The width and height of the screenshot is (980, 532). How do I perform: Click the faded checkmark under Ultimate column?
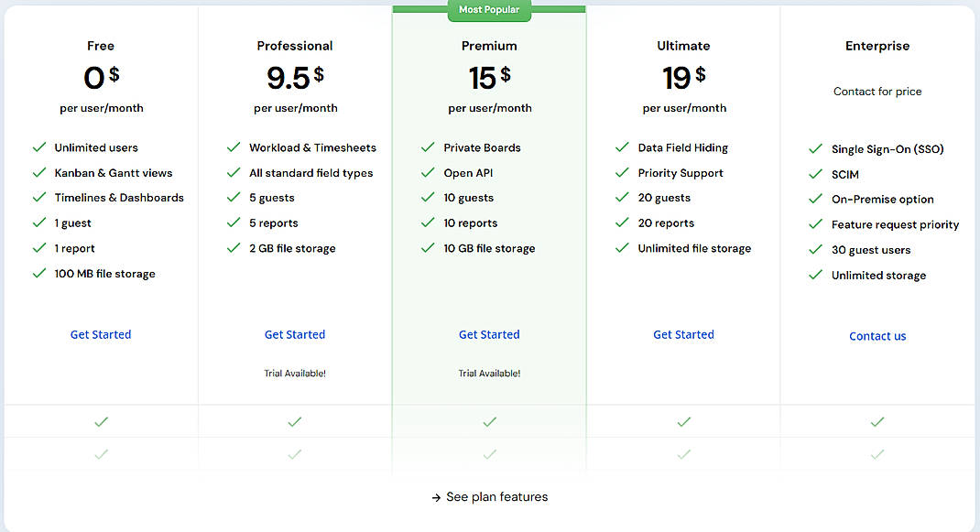[x=683, y=453]
